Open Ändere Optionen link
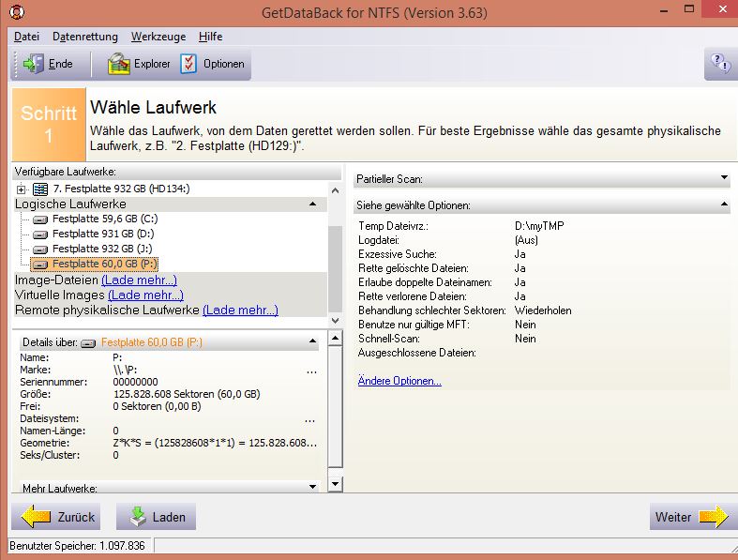Screen dimensions: 738x560 pos(399,381)
